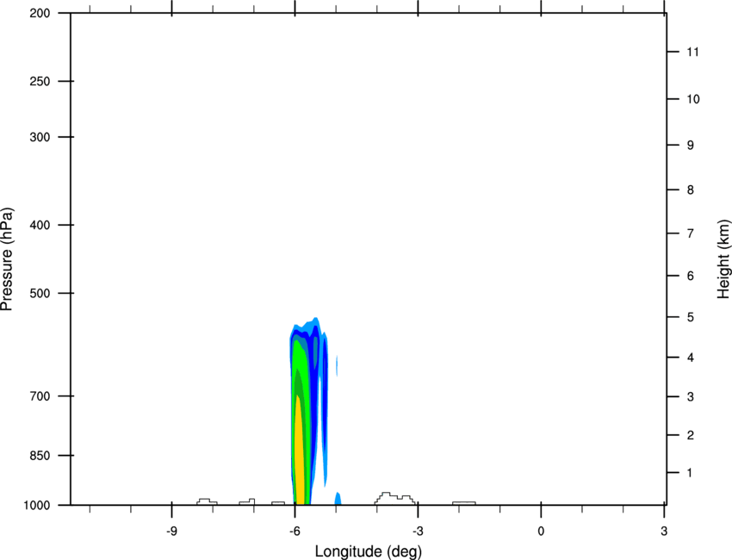Click the 300 pressure tick label
732x560 pixels.
tap(40, 137)
